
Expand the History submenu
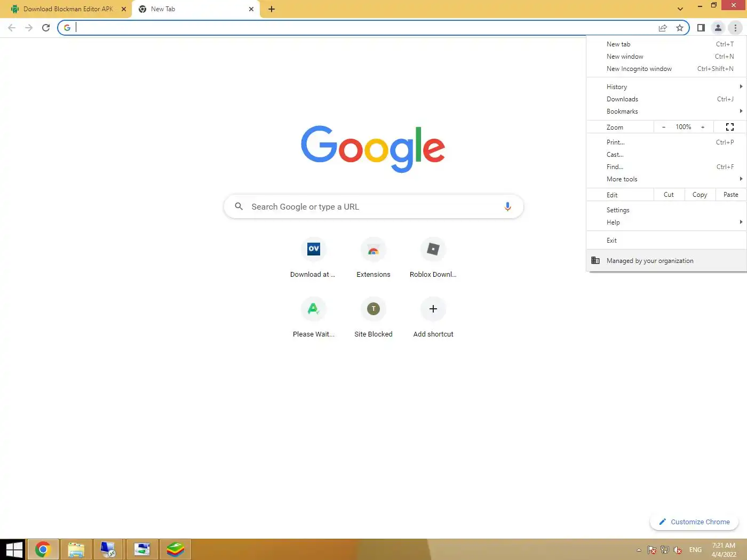tap(666, 87)
